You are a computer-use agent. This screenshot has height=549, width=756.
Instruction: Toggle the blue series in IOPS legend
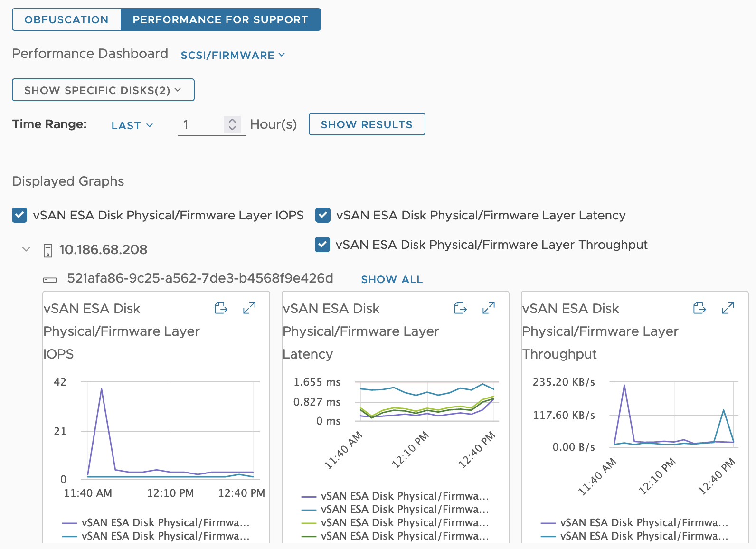(x=156, y=536)
